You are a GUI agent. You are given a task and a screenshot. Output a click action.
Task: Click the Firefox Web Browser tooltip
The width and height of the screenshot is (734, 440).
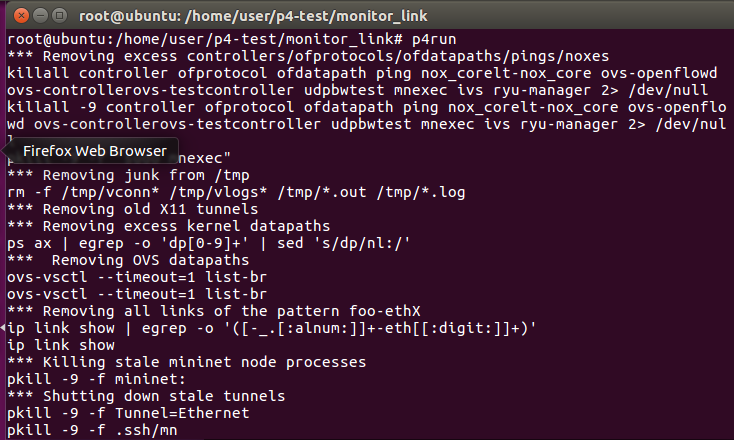95,151
